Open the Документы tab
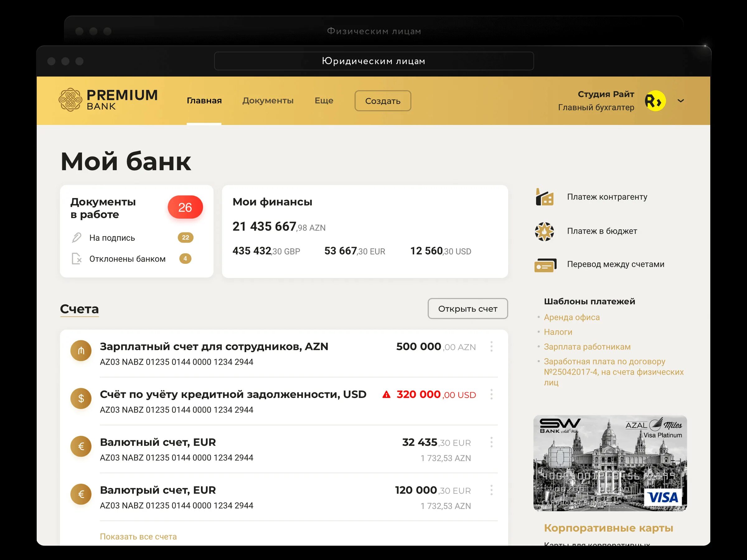Screen dimensions: 747x560 pyautogui.click(x=268, y=100)
